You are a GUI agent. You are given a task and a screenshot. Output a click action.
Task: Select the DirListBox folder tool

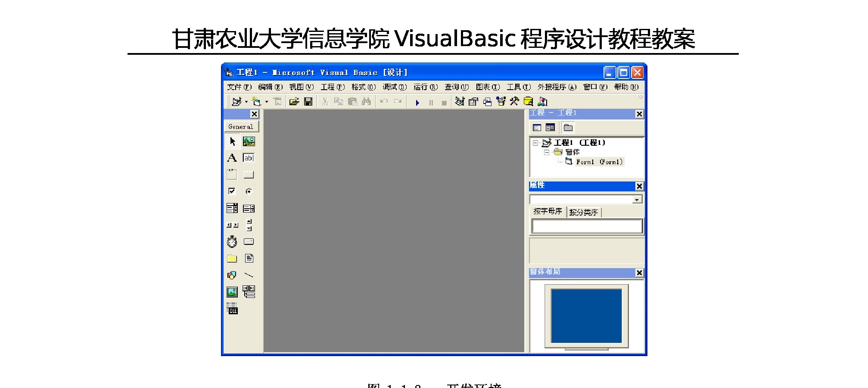pos(232,258)
